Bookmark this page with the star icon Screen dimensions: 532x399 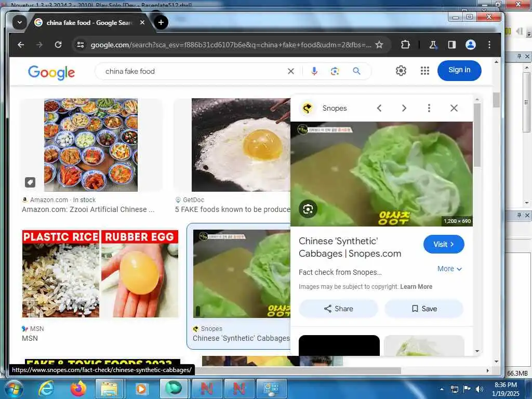click(379, 45)
